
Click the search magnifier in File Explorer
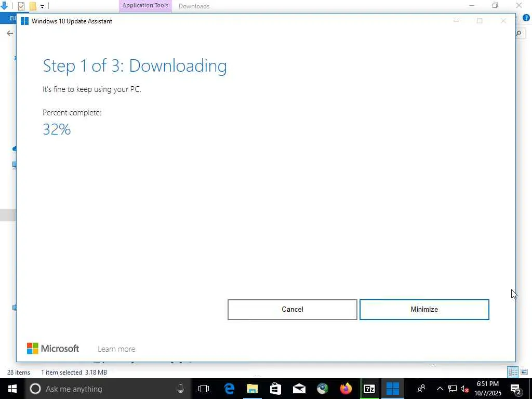519,33
